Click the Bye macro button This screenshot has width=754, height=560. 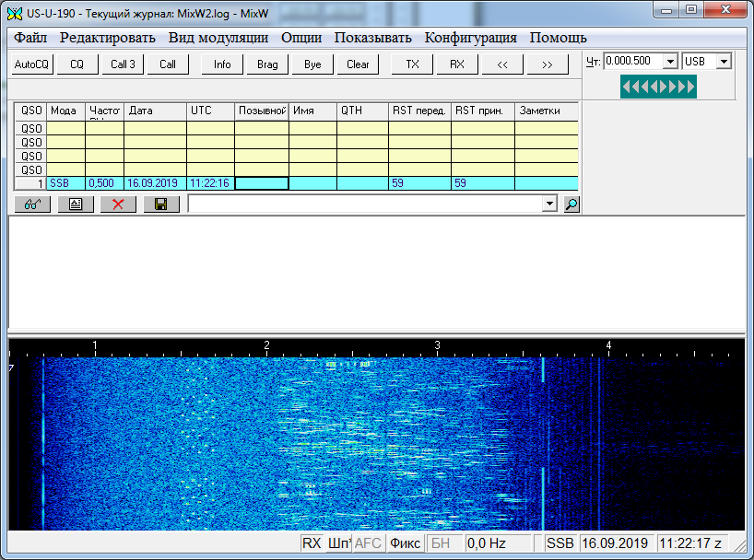[x=312, y=64]
